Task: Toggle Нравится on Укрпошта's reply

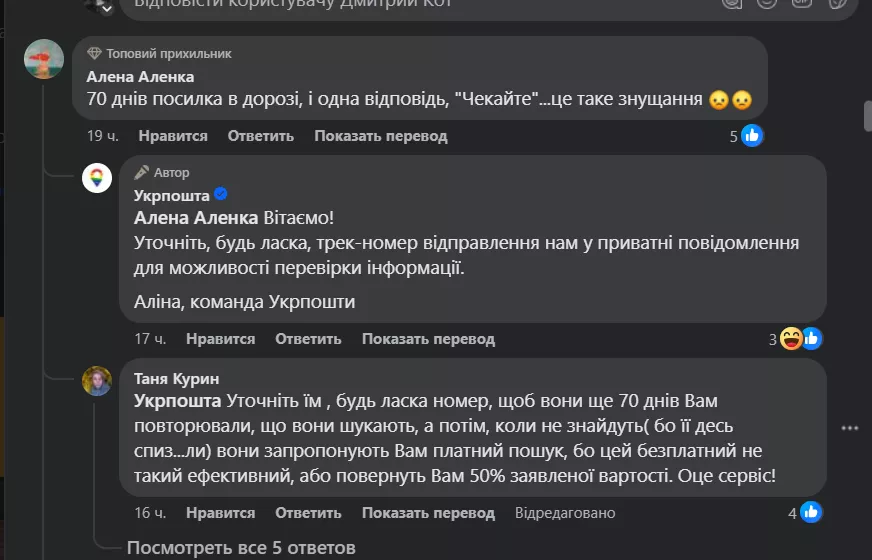Action: click(220, 339)
